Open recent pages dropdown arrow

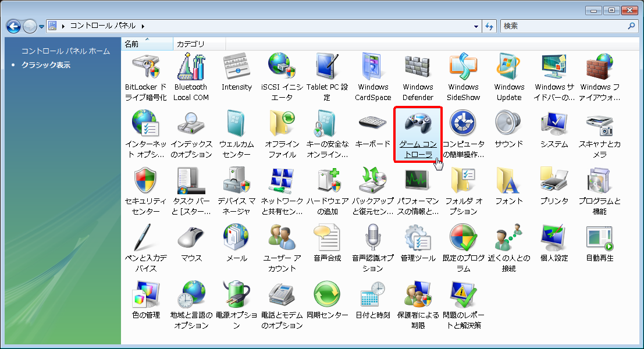(x=41, y=27)
